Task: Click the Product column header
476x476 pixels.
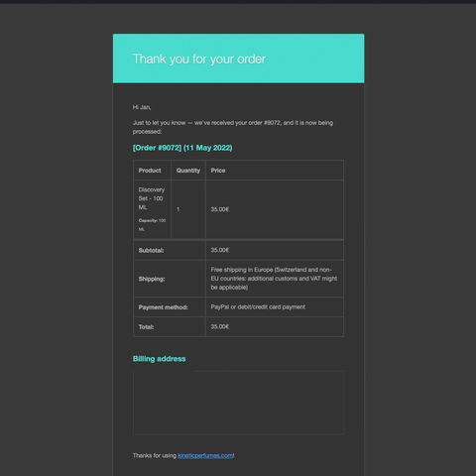Action: [x=150, y=171]
